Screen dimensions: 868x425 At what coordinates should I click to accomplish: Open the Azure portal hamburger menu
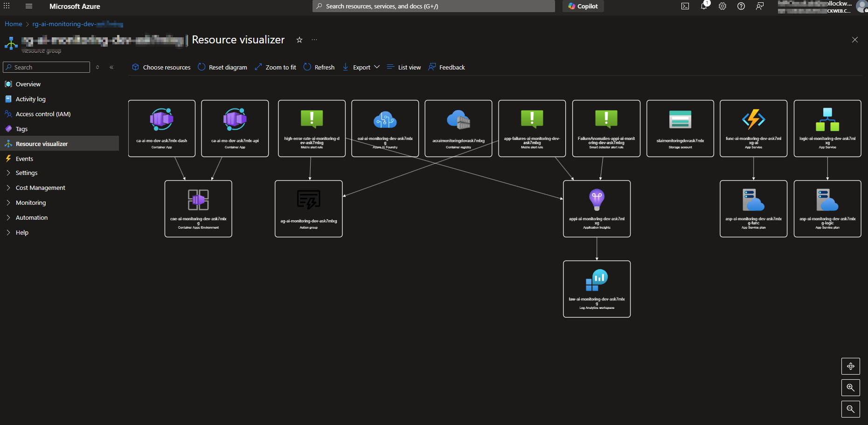[x=29, y=7]
